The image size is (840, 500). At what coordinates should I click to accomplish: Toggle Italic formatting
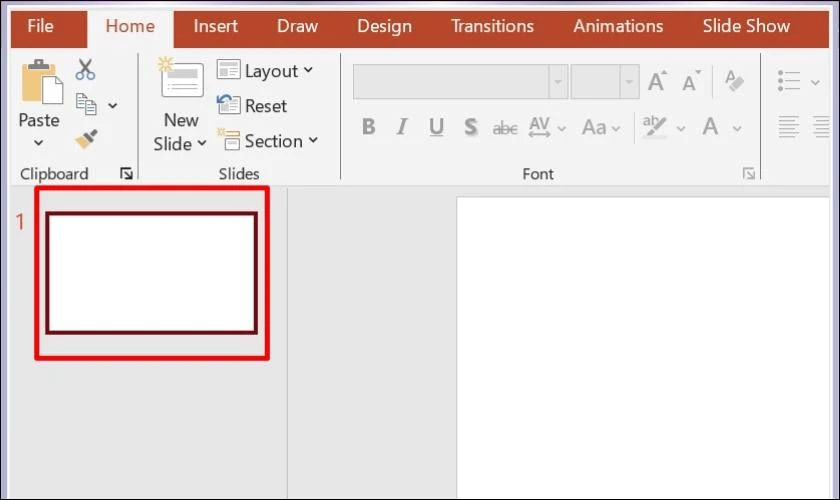tap(402, 127)
